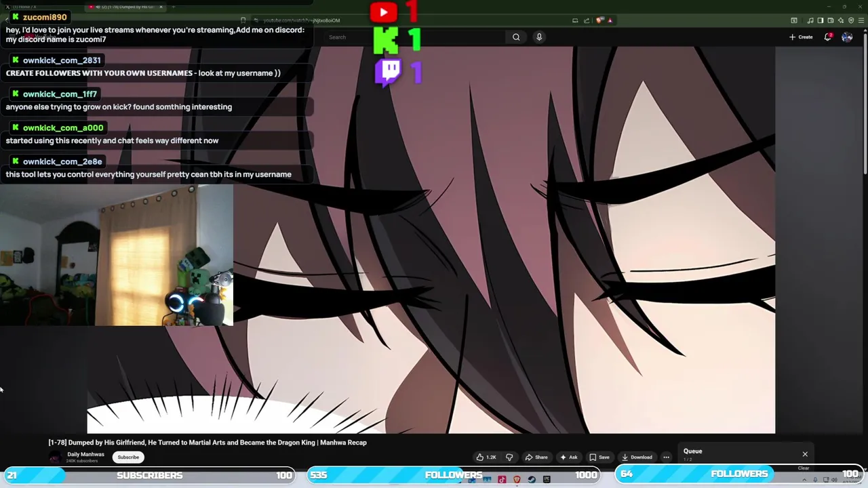868x488 pixels.
Task: Click the system tray network icon
Action: pyautogui.click(x=825, y=480)
